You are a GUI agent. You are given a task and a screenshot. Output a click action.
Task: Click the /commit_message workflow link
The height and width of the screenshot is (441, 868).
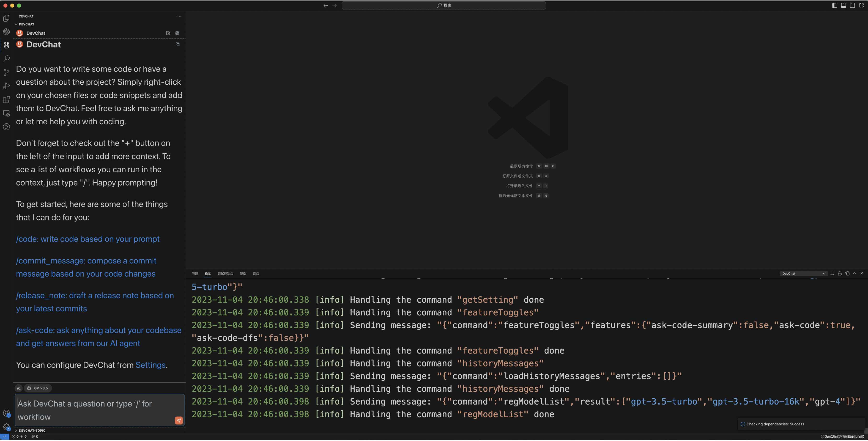pos(86,267)
